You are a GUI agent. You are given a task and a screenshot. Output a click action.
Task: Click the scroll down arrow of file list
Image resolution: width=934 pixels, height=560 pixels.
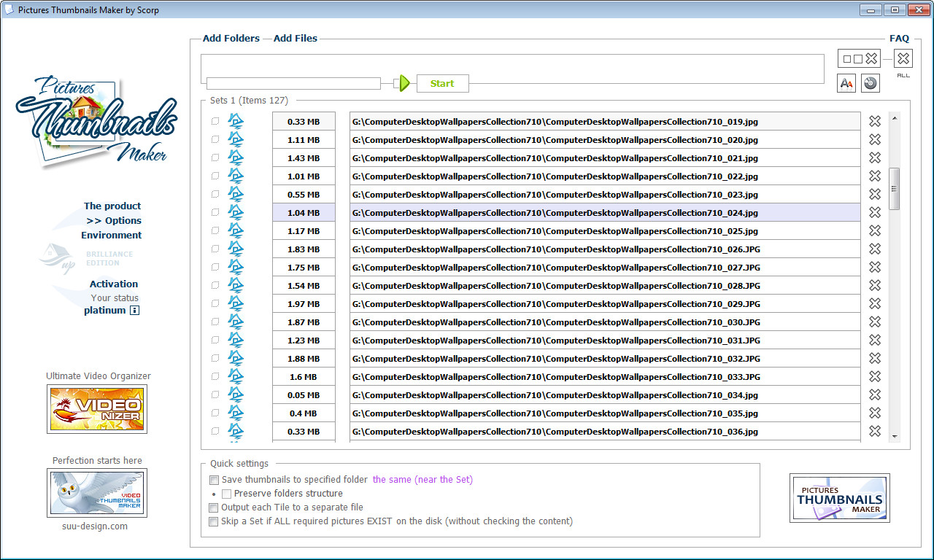click(894, 436)
